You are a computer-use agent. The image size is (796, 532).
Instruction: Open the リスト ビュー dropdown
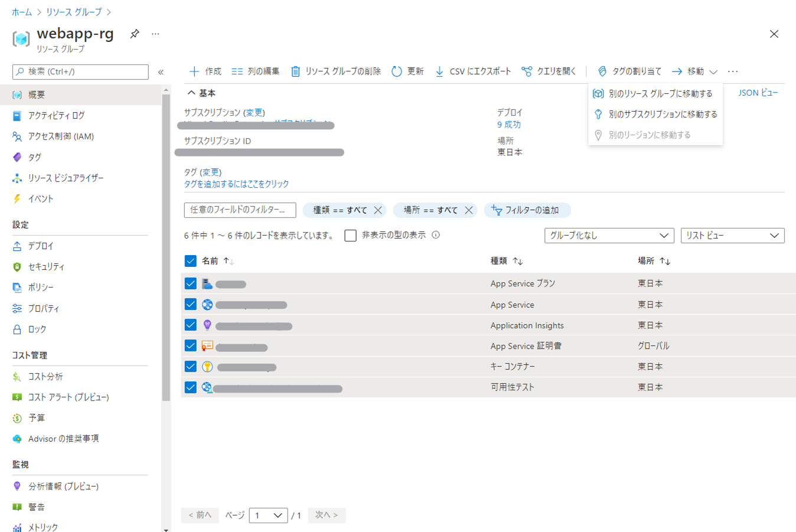point(732,235)
